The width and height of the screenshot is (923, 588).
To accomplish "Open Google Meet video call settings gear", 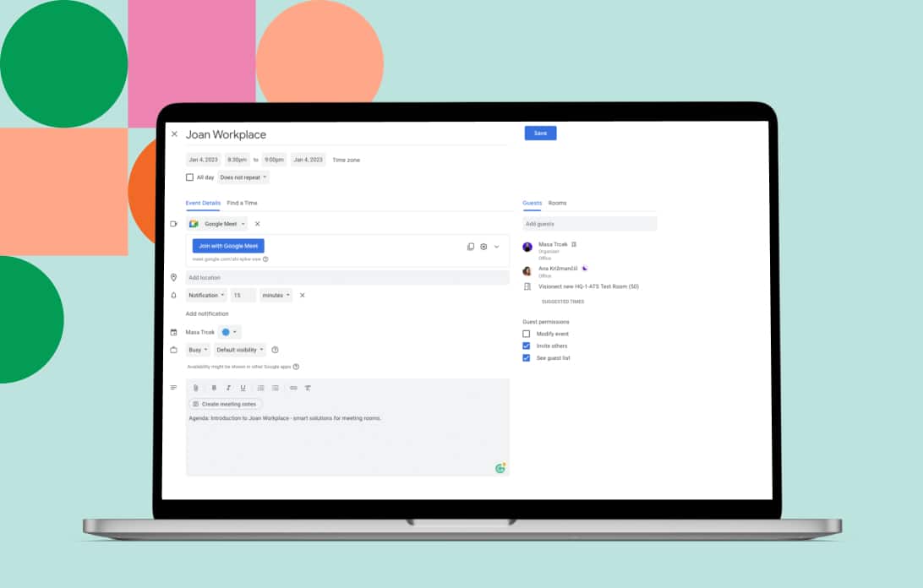I will pos(483,247).
